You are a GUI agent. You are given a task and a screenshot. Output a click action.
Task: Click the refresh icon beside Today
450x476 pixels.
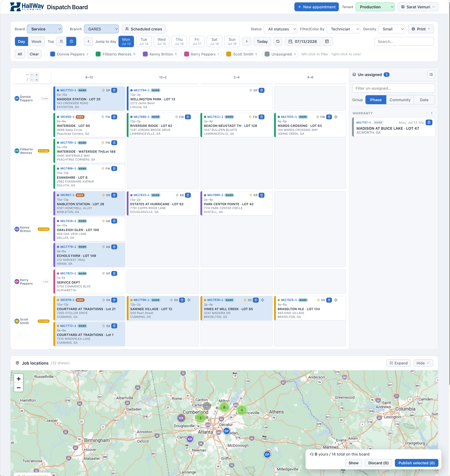[x=278, y=41]
